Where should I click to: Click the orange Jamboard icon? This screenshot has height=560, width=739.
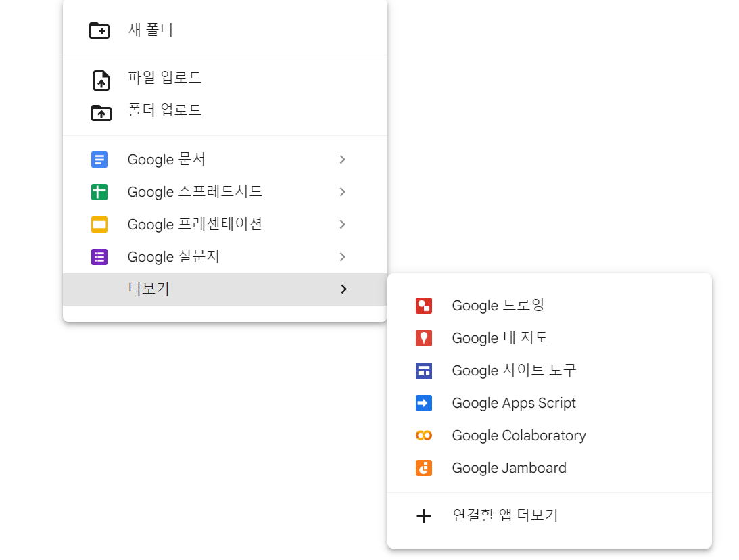coord(424,468)
